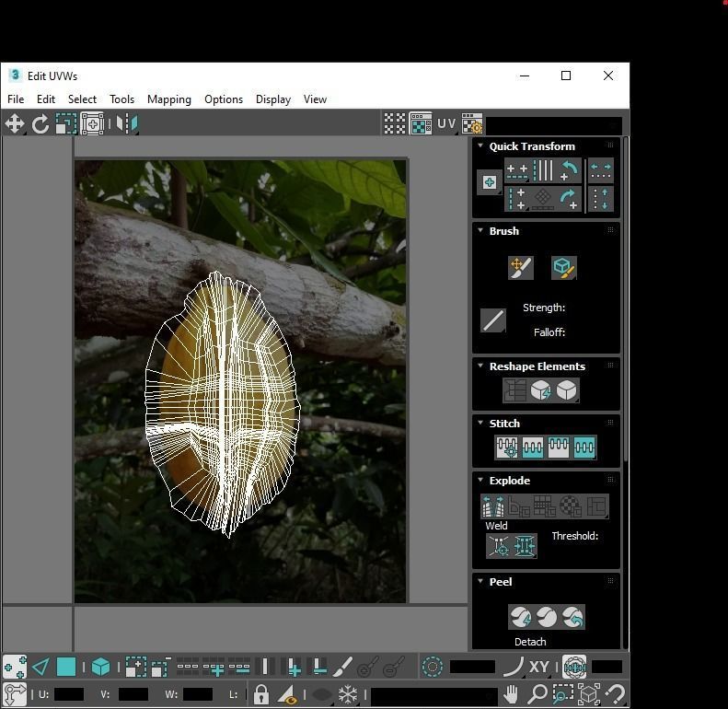Toggle Select By Element cube icon

100,668
